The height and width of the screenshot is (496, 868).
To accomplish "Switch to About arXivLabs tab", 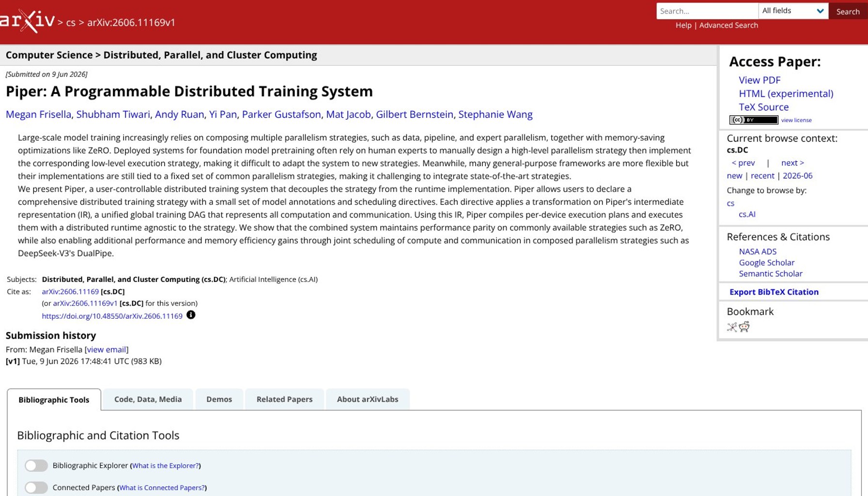I will coord(368,399).
